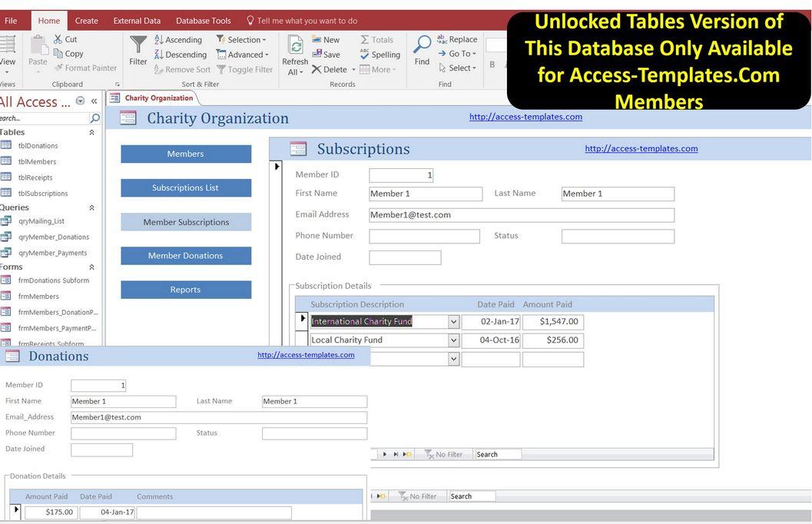Click the Copy icon in Clipboard group

point(58,53)
